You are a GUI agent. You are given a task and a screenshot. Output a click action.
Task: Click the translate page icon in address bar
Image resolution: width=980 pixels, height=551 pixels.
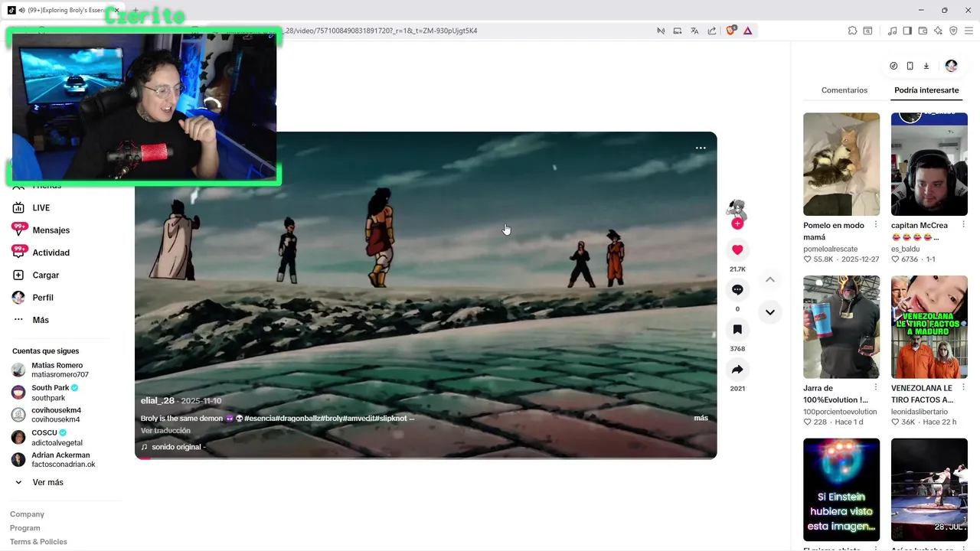(694, 31)
